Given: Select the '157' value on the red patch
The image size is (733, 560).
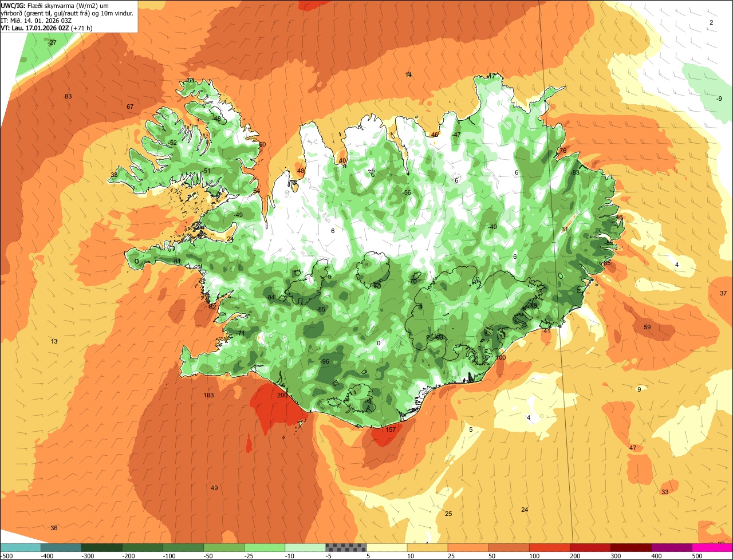Looking at the screenshot, I should [x=391, y=429].
